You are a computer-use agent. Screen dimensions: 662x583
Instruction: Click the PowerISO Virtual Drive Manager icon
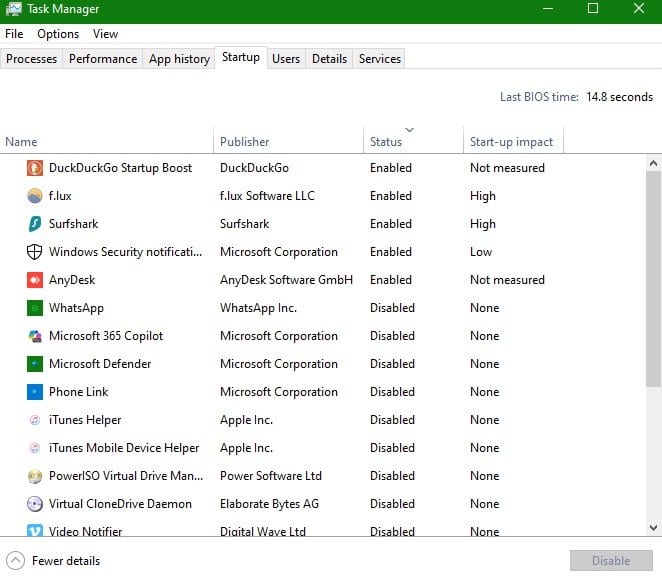tap(35, 476)
